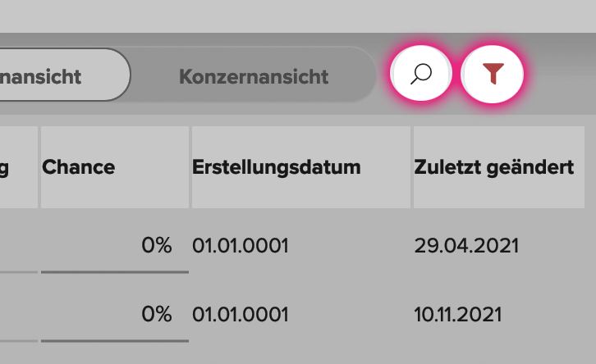The width and height of the screenshot is (596, 364).
Task: Select the first row's 0% chance cell
Action: 157,245
